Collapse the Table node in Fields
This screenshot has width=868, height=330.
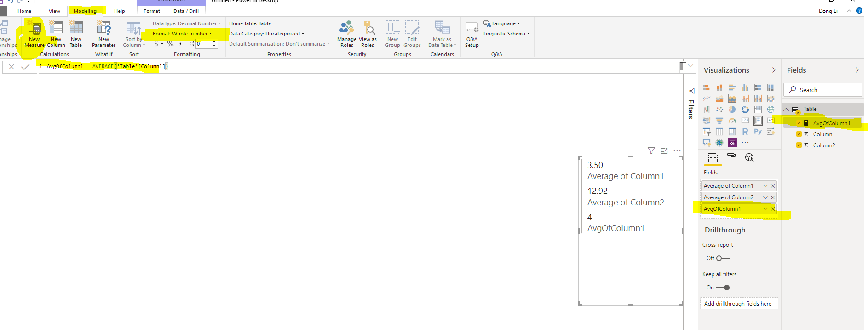coord(787,110)
